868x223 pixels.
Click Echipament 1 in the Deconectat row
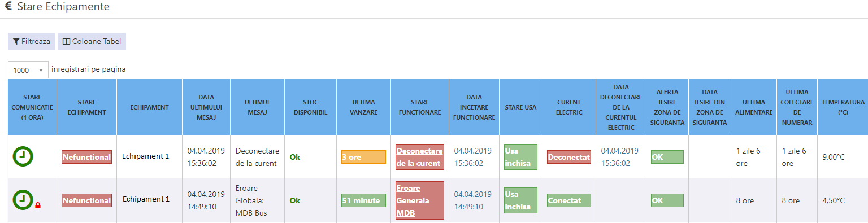pos(146,156)
